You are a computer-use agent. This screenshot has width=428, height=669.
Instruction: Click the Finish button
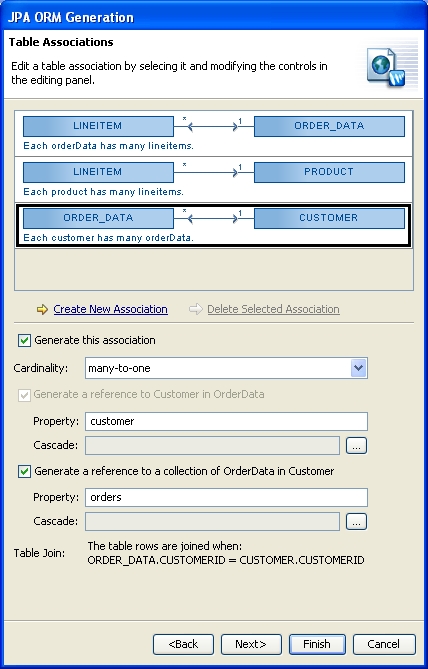pyautogui.click(x=317, y=644)
